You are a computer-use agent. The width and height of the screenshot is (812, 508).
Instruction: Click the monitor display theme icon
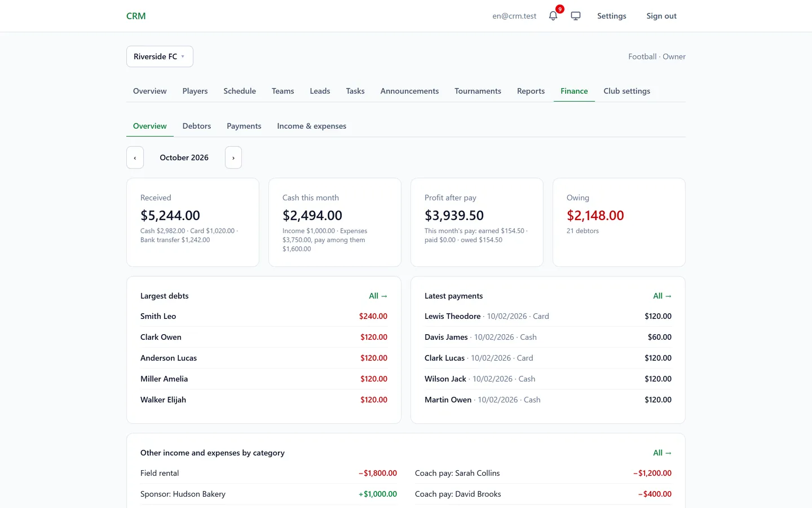[x=576, y=16]
